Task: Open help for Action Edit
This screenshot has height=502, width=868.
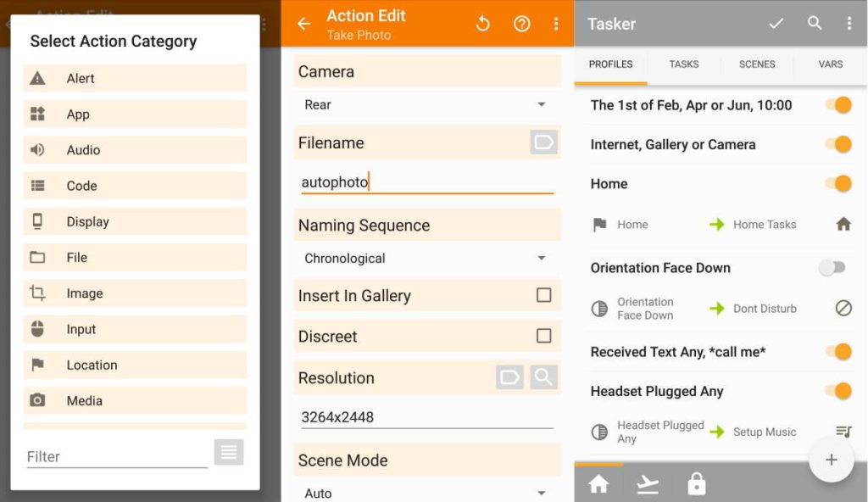Action: [x=521, y=23]
